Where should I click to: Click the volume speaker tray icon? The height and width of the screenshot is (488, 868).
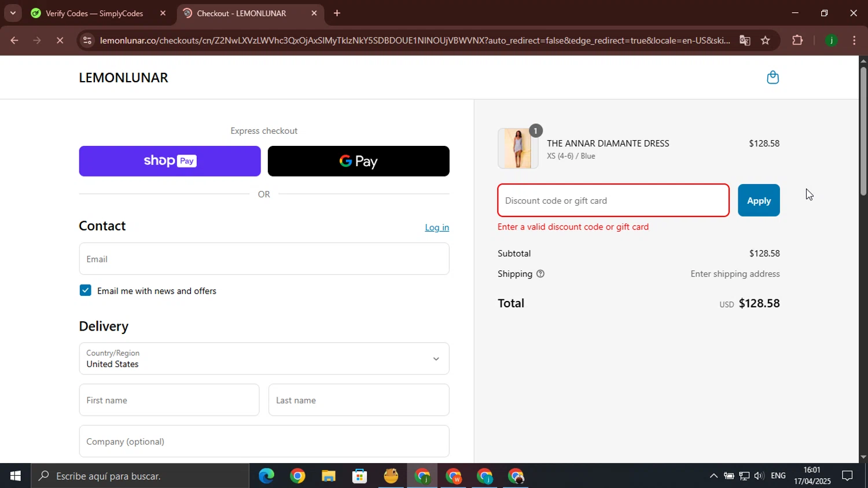point(759,476)
